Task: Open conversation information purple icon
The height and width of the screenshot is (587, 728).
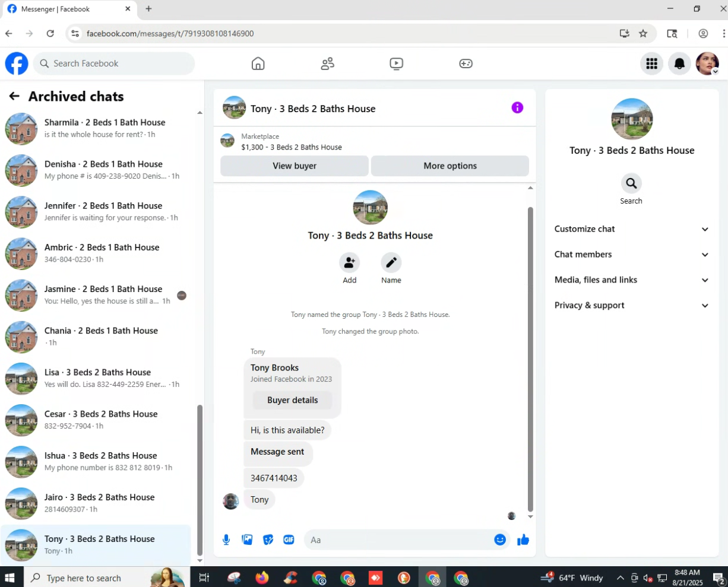Action: 517,107
